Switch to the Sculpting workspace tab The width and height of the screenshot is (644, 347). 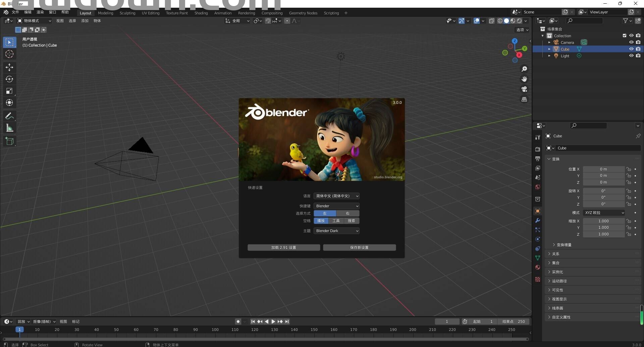pyautogui.click(x=127, y=13)
